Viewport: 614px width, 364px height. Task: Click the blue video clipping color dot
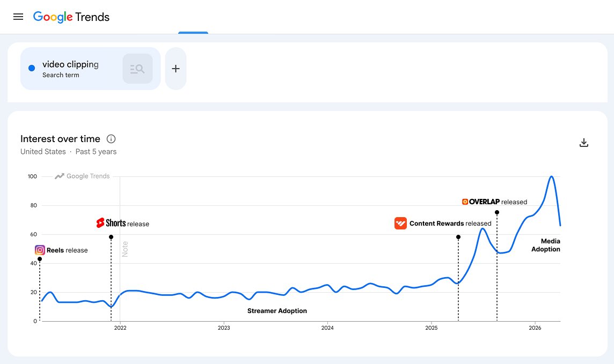[32, 69]
